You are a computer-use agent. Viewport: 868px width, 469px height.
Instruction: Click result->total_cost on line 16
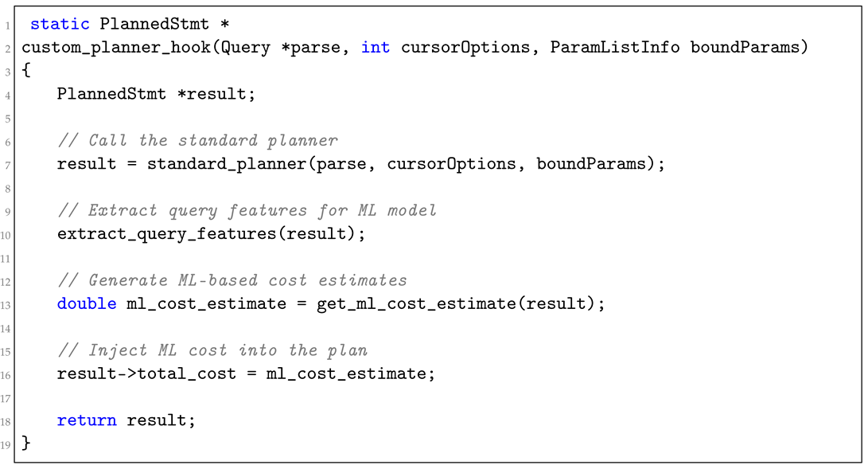coord(146,373)
